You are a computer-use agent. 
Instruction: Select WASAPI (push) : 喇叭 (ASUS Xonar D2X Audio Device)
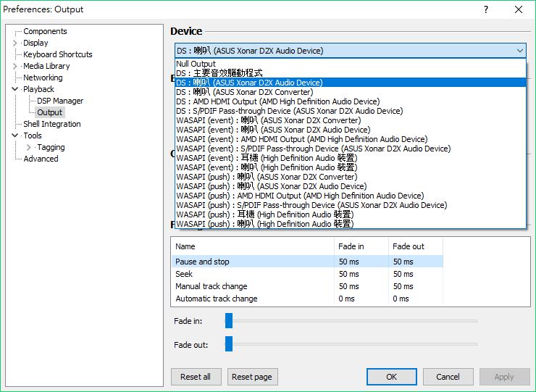tap(351, 186)
